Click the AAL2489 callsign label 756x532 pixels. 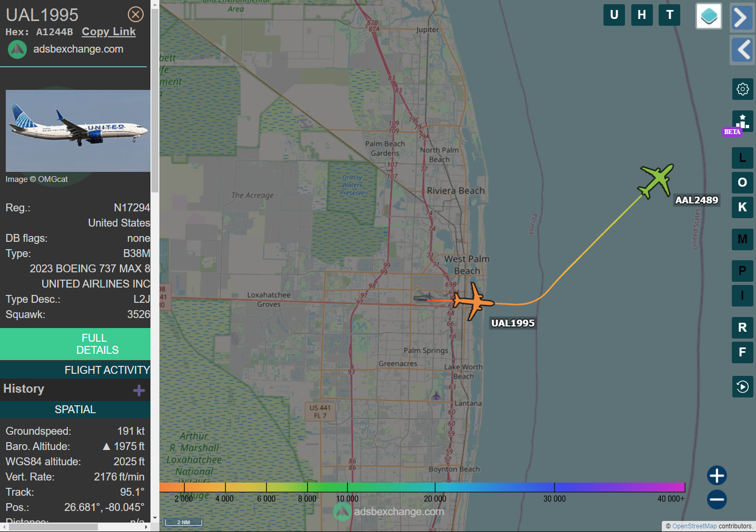click(697, 200)
